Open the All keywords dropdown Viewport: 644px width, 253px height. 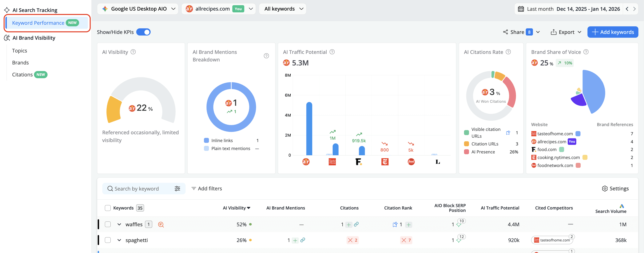[x=282, y=9]
